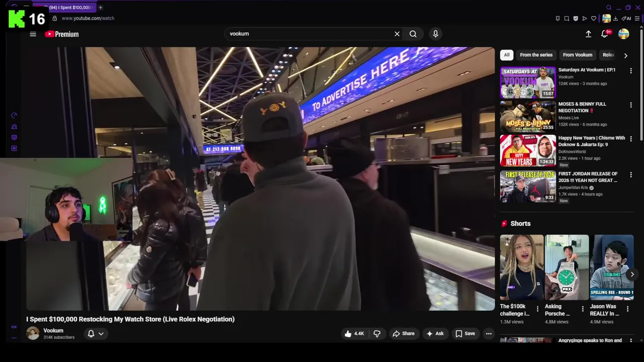Open GX Control speedometer sidebar icon

pyautogui.click(x=14, y=116)
